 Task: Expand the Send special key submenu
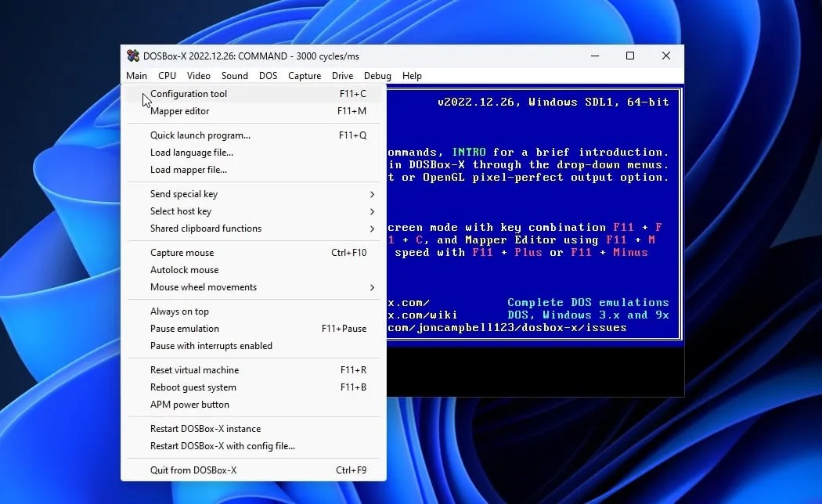(x=183, y=193)
